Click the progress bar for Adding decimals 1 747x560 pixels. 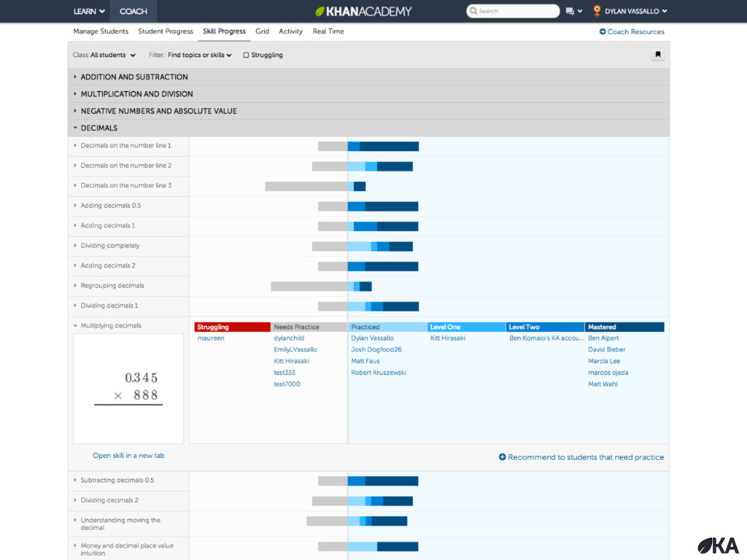[x=368, y=226]
